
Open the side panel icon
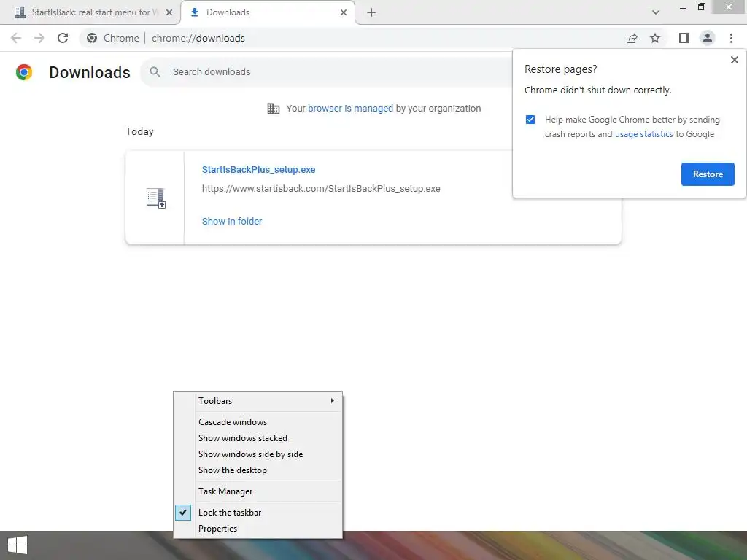coord(684,38)
